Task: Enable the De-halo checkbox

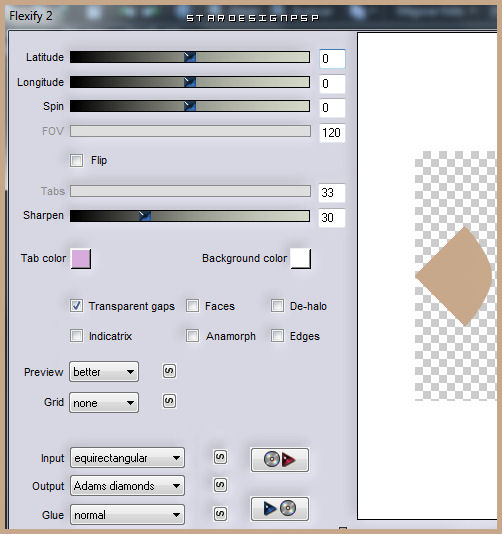Action: (277, 305)
